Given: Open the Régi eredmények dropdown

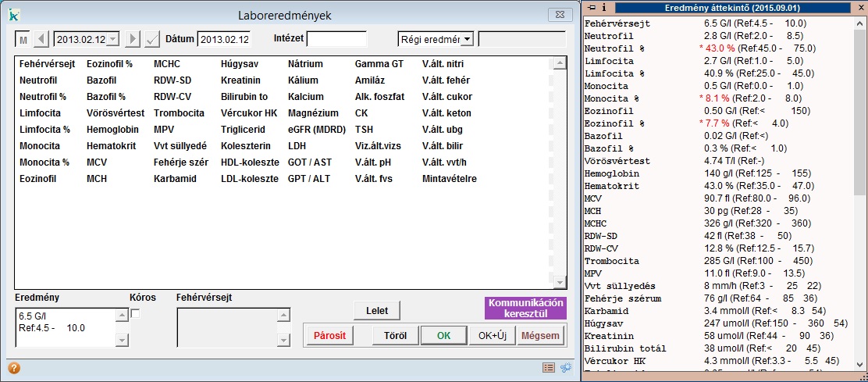Looking at the screenshot, I should [x=467, y=39].
